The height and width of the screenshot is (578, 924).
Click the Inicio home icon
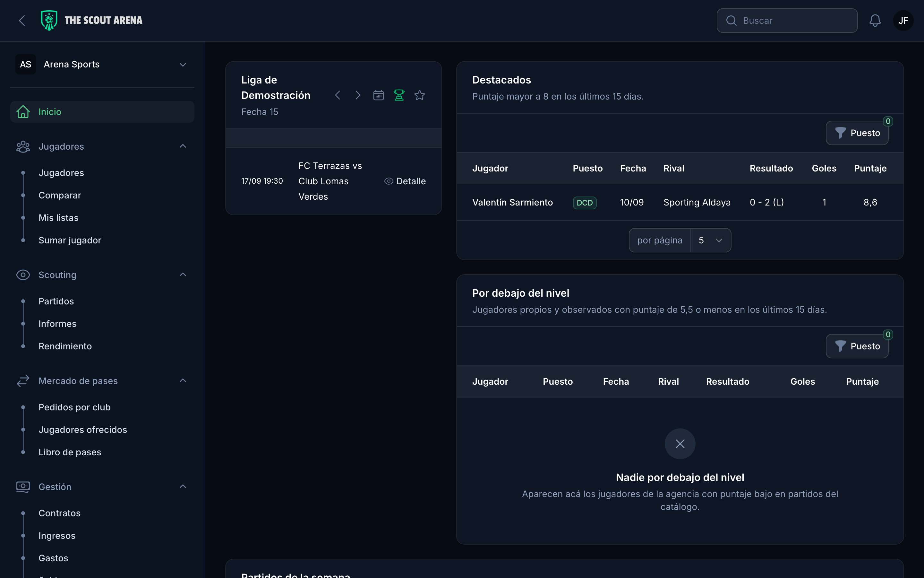pyautogui.click(x=23, y=112)
